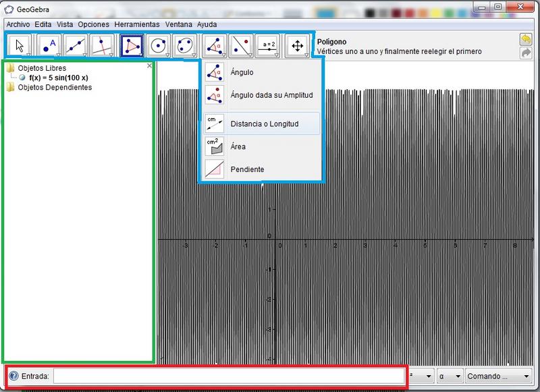
Task: Click inside the Entrada input field
Action: [230, 376]
